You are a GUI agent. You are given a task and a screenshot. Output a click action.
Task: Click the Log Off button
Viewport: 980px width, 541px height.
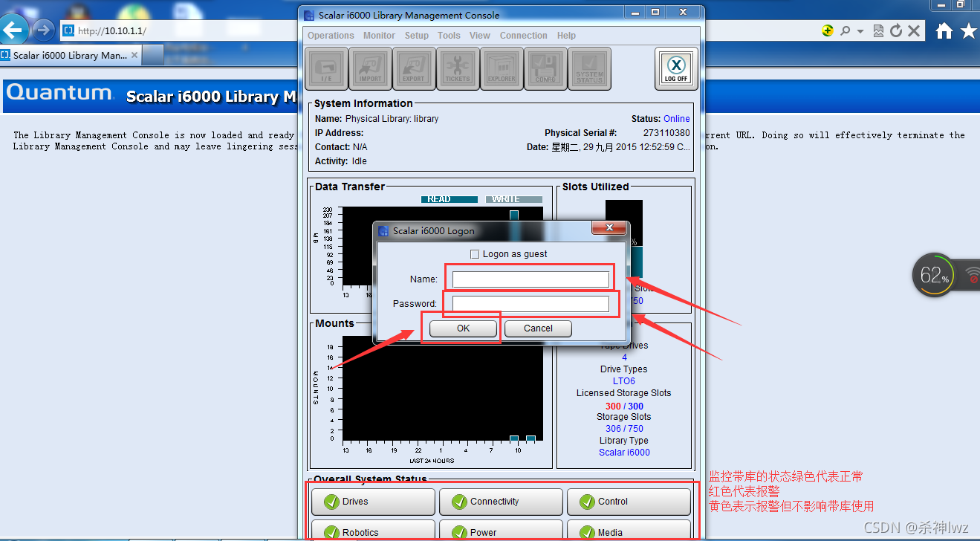pos(676,69)
